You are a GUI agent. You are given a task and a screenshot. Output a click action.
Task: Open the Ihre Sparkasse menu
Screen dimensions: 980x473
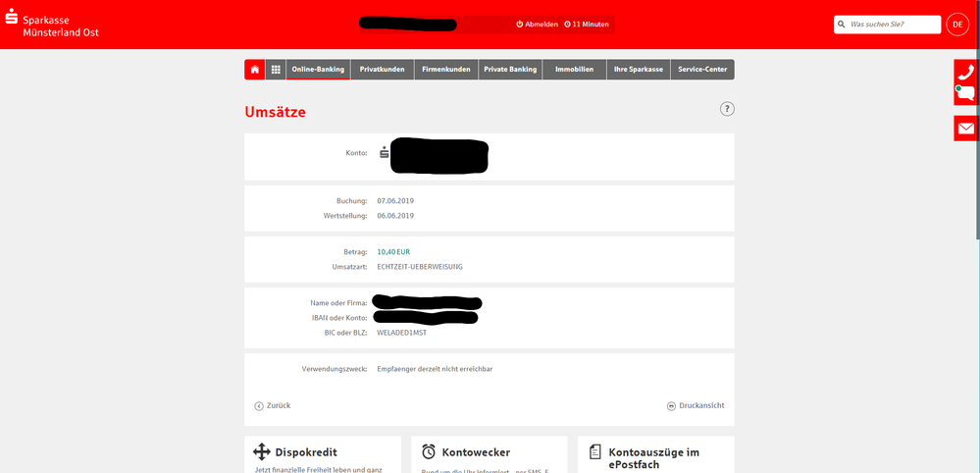[x=638, y=70]
